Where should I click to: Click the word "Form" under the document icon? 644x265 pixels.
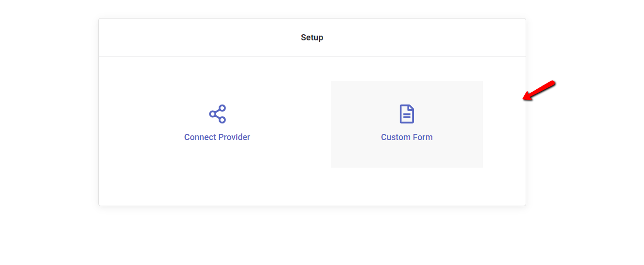coord(423,137)
